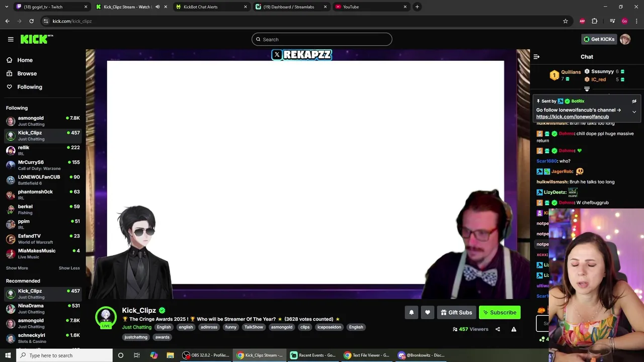
Task: Select the TalkShow tag
Action: coord(254,327)
